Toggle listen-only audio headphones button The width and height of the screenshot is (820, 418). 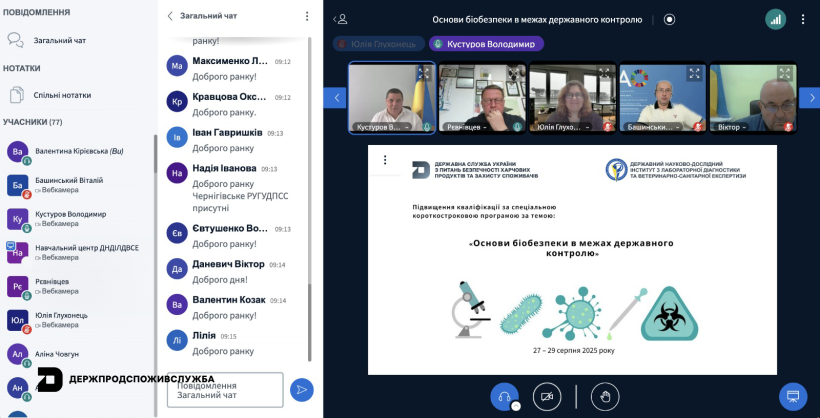tap(504, 397)
